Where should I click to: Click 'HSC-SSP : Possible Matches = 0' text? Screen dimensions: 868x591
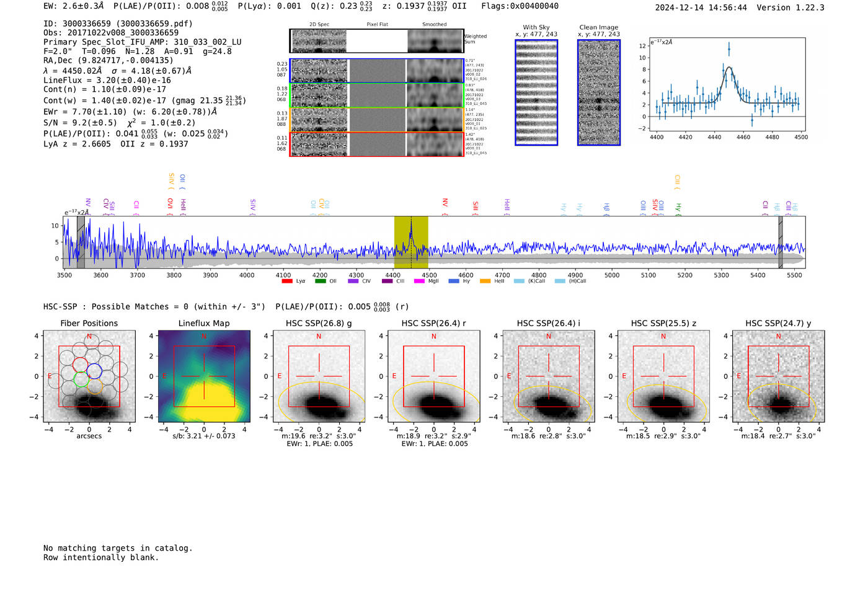coord(116,306)
